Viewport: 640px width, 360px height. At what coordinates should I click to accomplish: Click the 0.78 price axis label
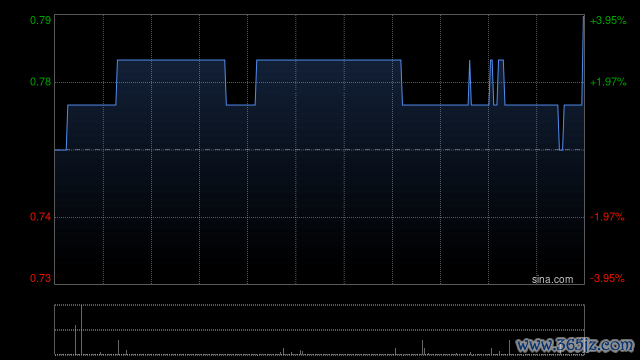point(40,82)
